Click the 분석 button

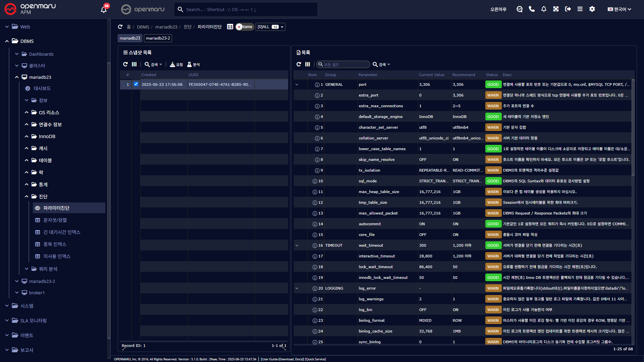[x=194, y=64]
